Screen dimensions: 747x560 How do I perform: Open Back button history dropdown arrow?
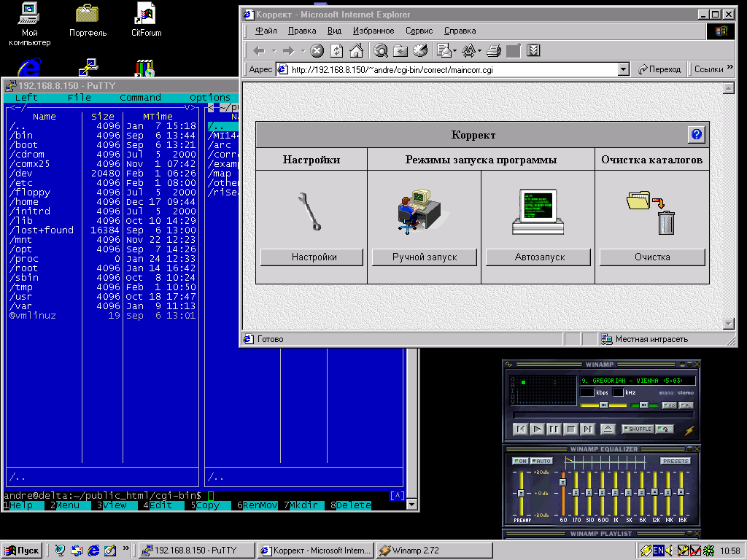coord(274,50)
